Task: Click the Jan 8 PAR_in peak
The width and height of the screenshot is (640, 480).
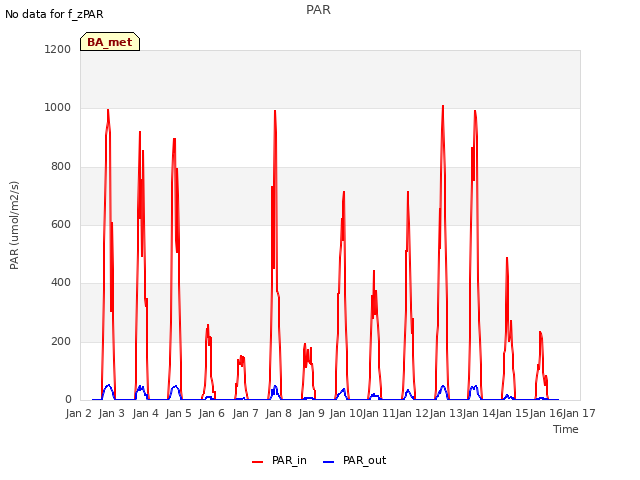Action: pos(275,112)
